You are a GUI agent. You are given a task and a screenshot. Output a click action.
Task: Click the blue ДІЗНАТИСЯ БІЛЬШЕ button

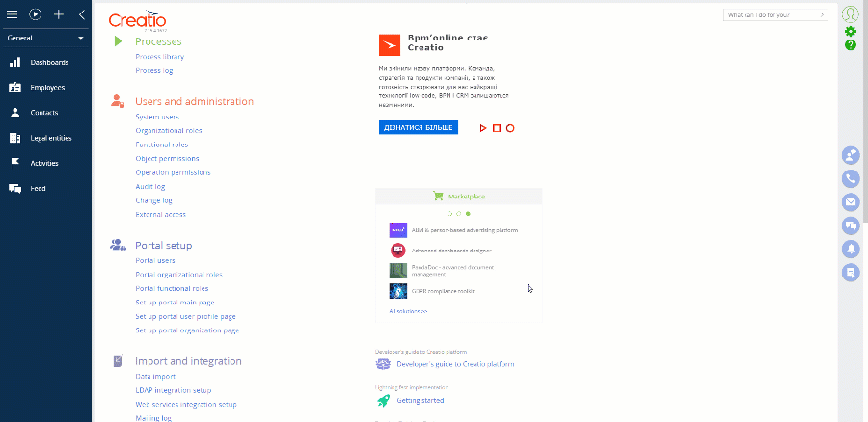click(419, 128)
